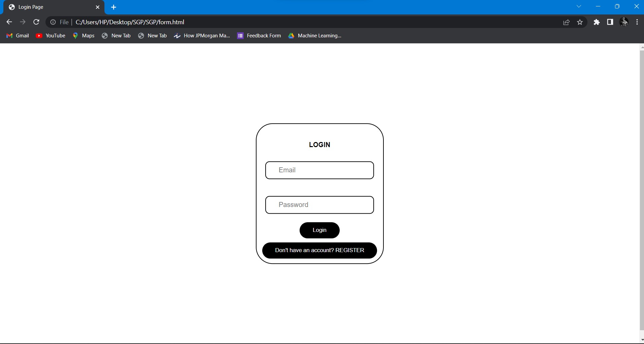
Task: Toggle the browser side panel
Action: click(610, 22)
